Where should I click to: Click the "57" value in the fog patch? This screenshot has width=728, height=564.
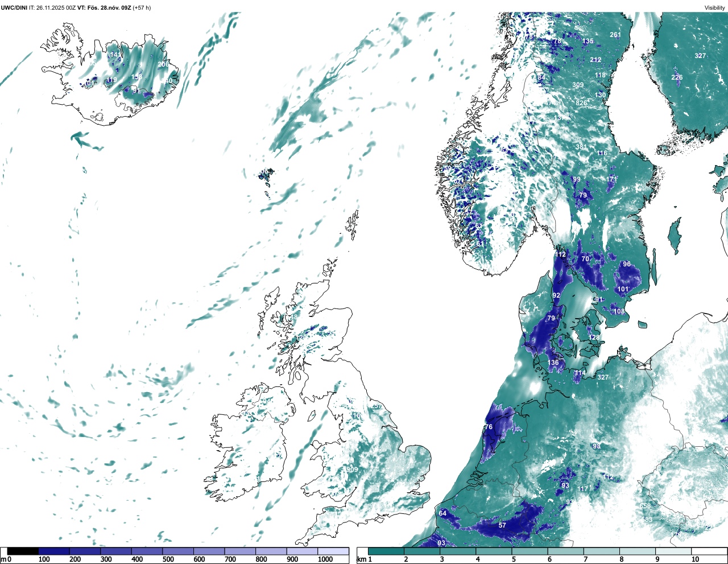point(502,525)
